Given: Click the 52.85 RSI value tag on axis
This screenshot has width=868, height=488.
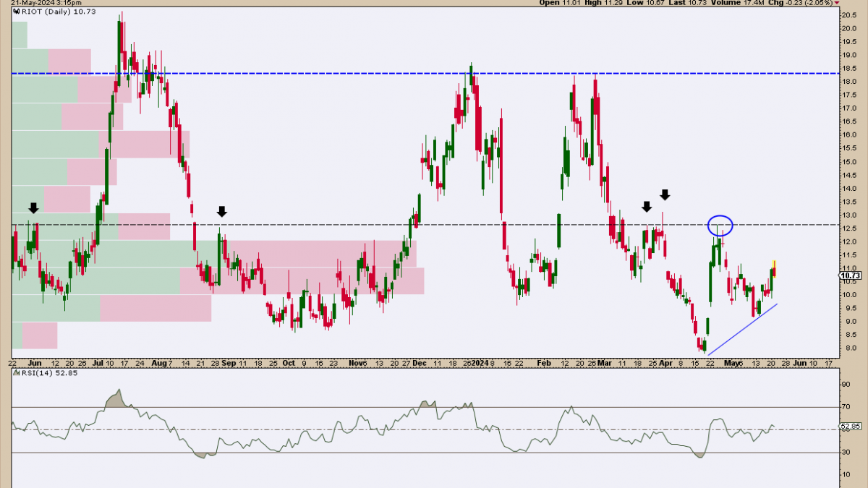Looking at the screenshot, I should [x=851, y=427].
